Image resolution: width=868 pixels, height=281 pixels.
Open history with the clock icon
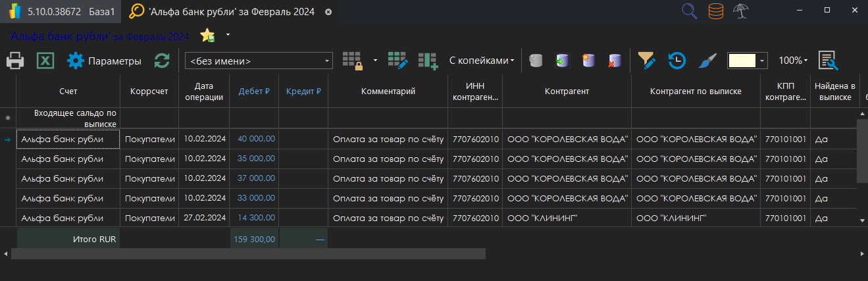[x=677, y=61]
